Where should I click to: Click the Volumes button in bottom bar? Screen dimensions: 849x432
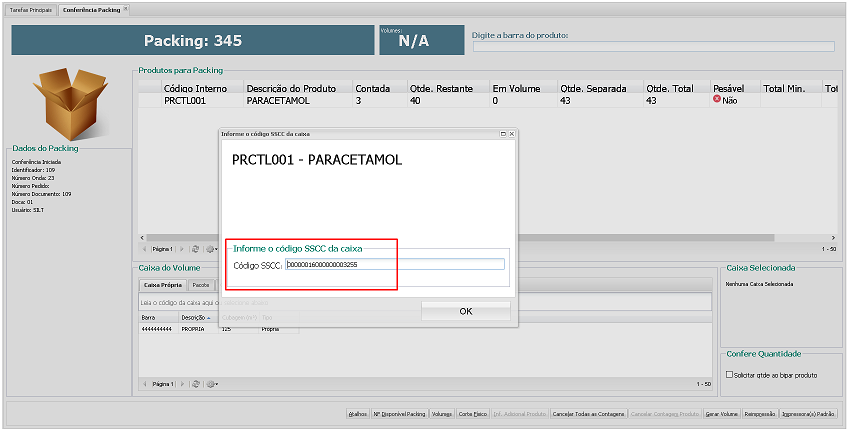coord(442,414)
